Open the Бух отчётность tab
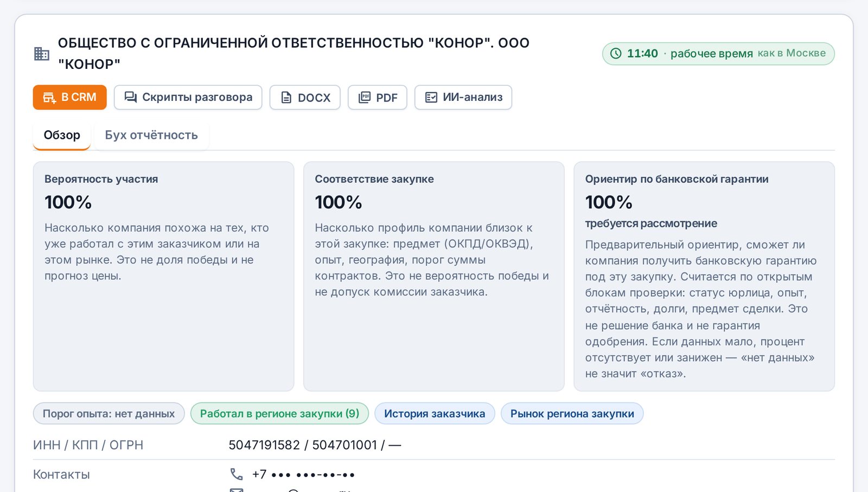Viewport: 868px width, 492px height. click(x=151, y=135)
